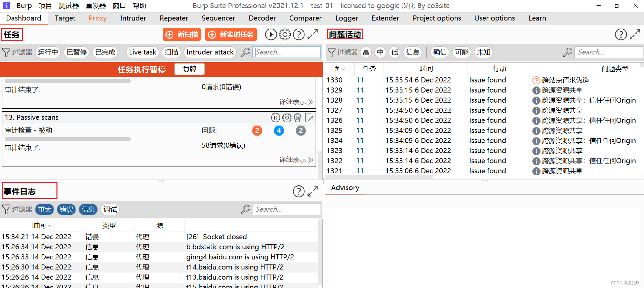Click the grey info issue count badge
This screenshot has width=644, height=288.
click(301, 131)
